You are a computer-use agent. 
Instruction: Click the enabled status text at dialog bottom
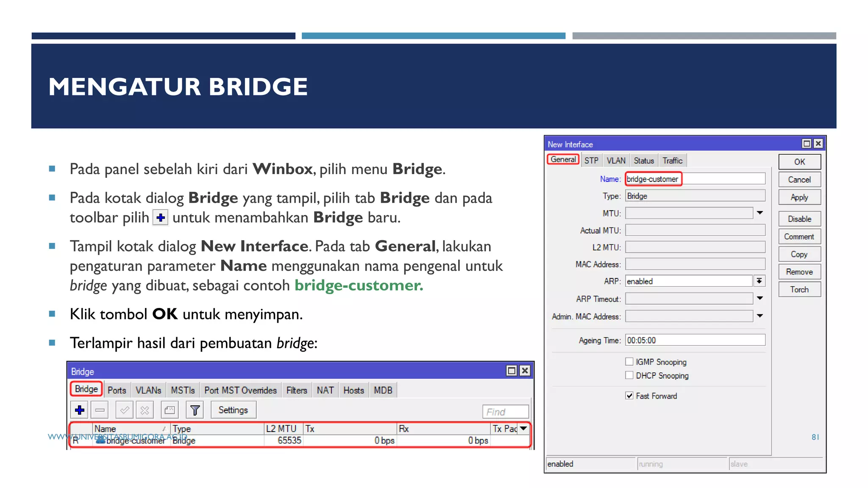click(x=560, y=464)
